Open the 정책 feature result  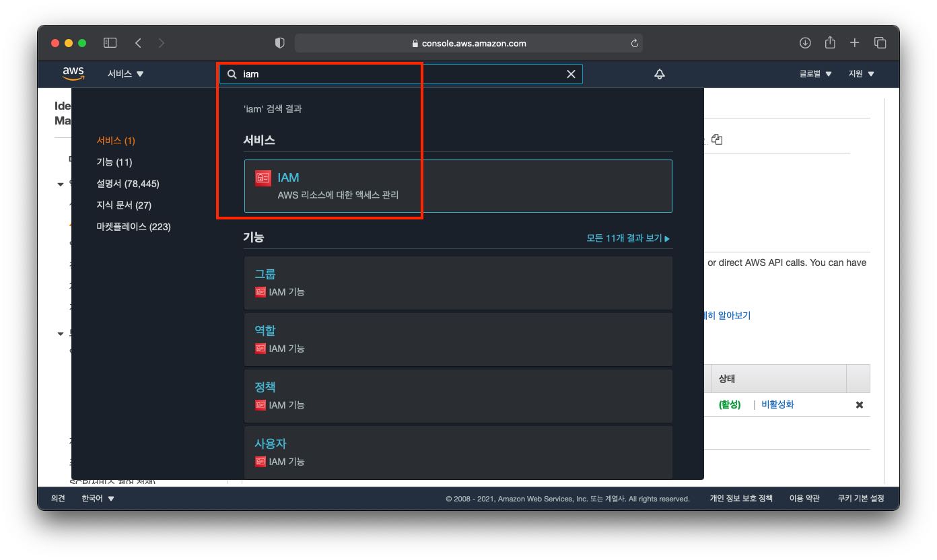[458, 396]
